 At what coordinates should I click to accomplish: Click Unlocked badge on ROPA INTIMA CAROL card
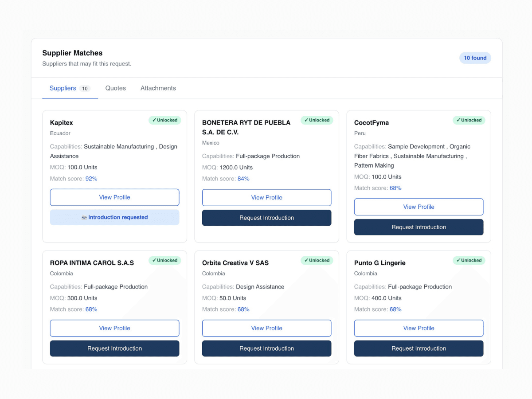click(x=165, y=260)
